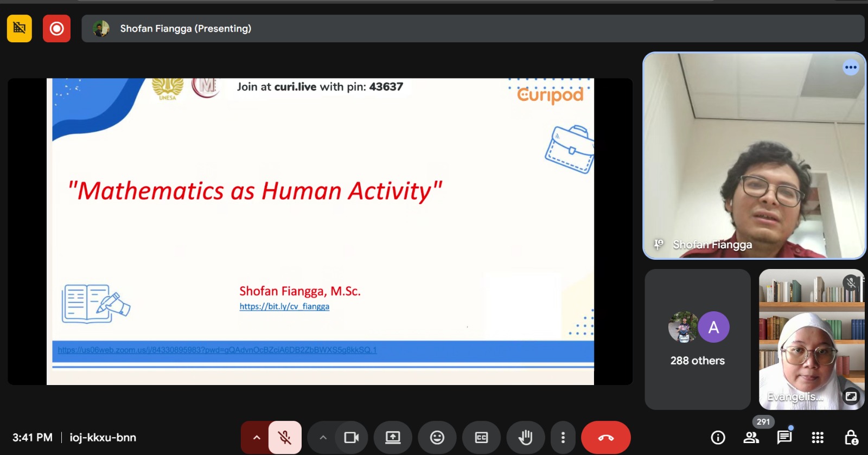Raise your hand
This screenshot has width=868, height=455.
[x=525, y=437]
